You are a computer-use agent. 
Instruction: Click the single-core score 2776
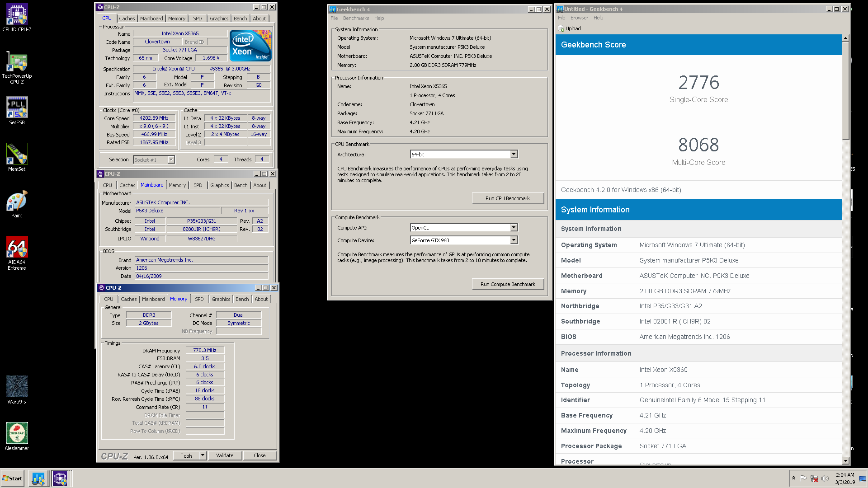pos(698,83)
